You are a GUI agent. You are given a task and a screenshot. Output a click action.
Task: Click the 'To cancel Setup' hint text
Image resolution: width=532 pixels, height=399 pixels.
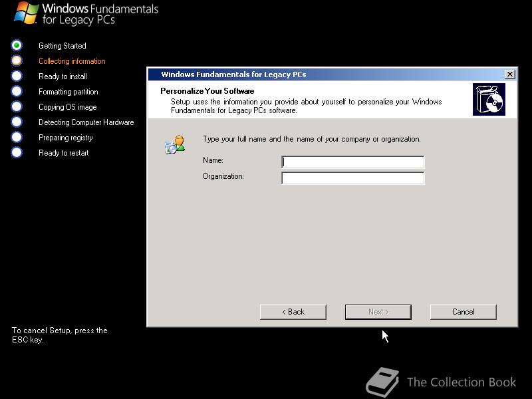(60, 335)
